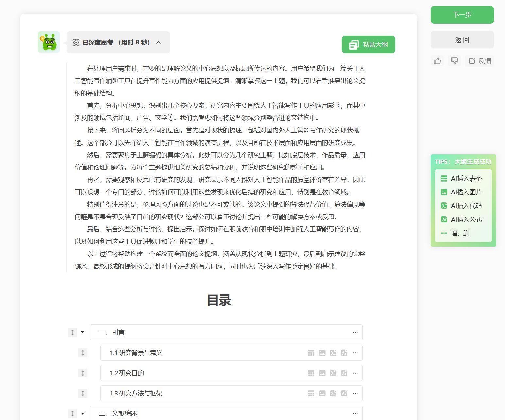Screen dimensions: 505x420
Task: Toggle the reorder handle beside 一、引言
Action: tap(72, 332)
